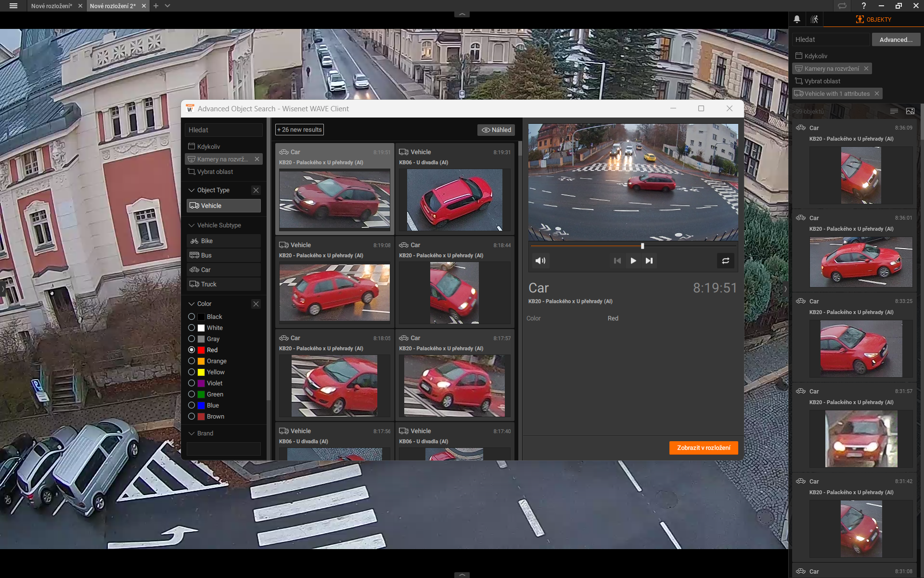Viewport: 924px width, 578px height.
Task: Skip to the next frame in preview
Action: pos(649,261)
